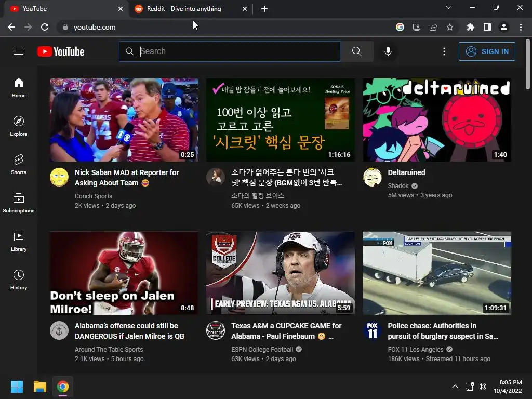Click the network icon in system tray
The width and height of the screenshot is (532, 399).
[470, 387]
